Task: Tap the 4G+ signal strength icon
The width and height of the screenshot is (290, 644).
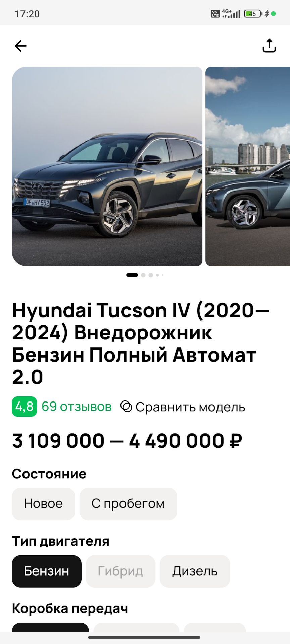Action: [x=231, y=13]
